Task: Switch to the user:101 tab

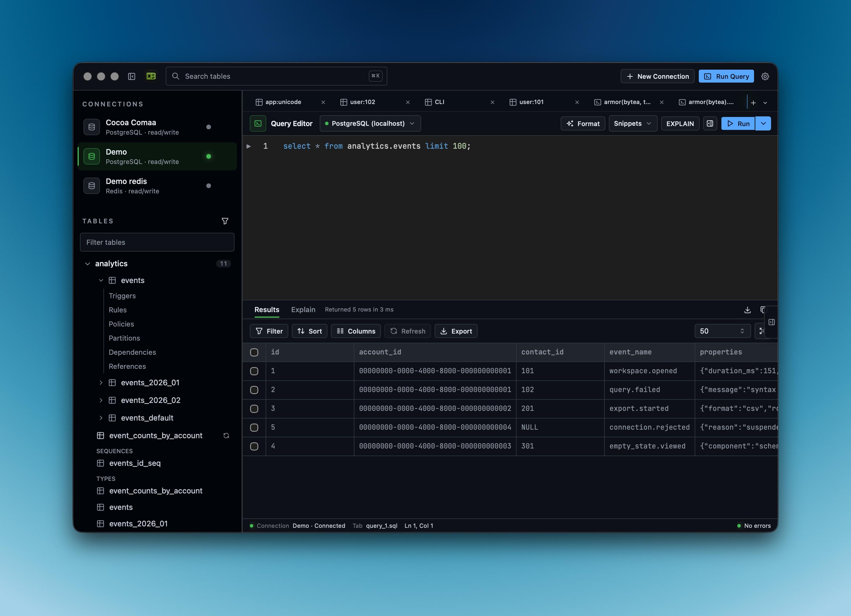Action: pyautogui.click(x=531, y=102)
